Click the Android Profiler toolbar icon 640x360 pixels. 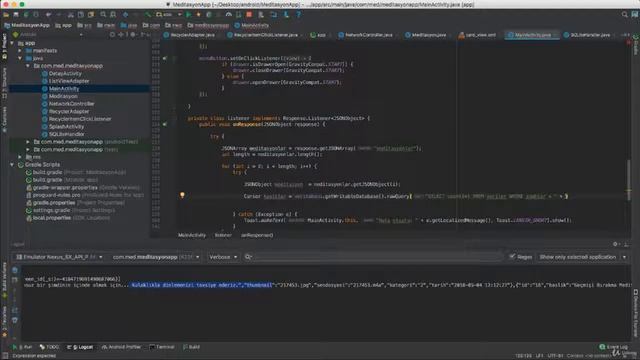(x=229, y=15)
